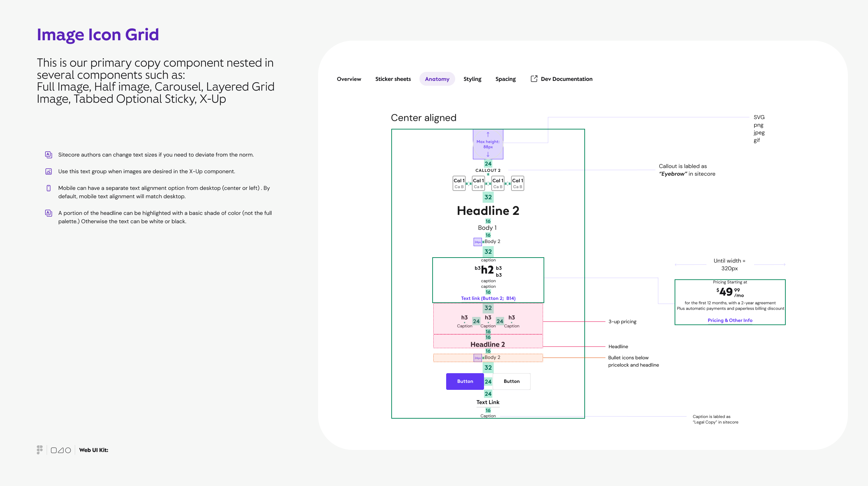Select the Anatomy tab
This screenshot has height=486, width=868.
(x=437, y=79)
